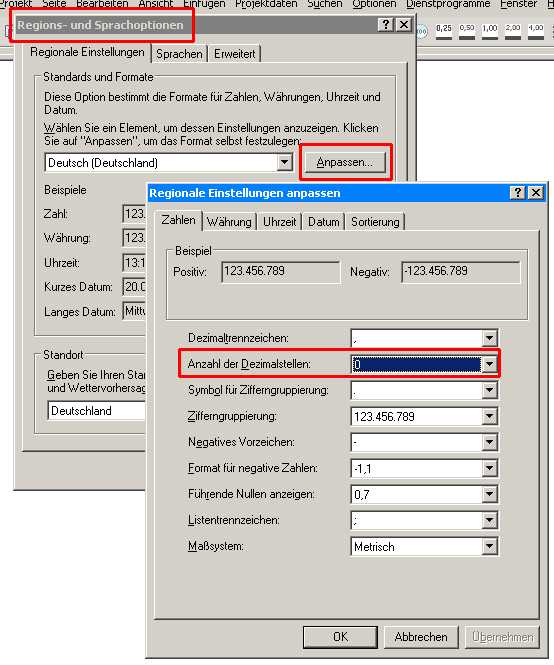Image resolution: width=554 pixels, height=665 pixels.
Task: Open the Deutsch (Deutschland) language dropdown
Action: coord(284,162)
